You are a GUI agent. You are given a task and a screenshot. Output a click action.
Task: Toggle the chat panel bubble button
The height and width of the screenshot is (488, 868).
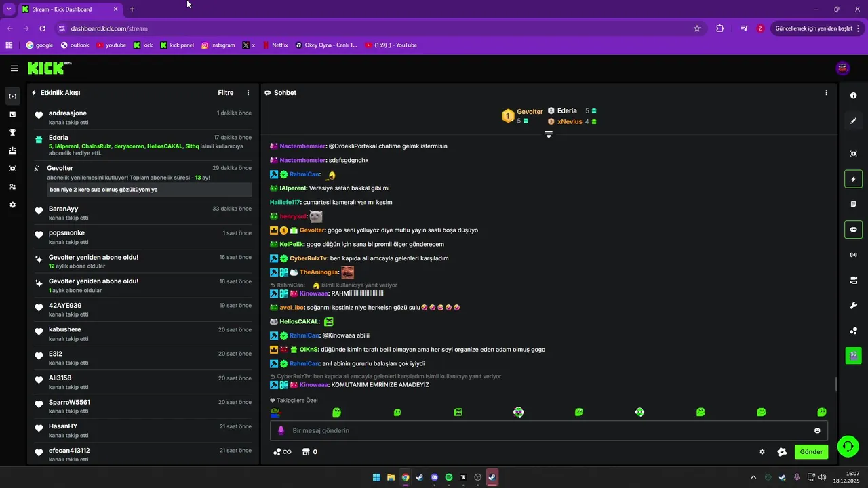coord(853,230)
